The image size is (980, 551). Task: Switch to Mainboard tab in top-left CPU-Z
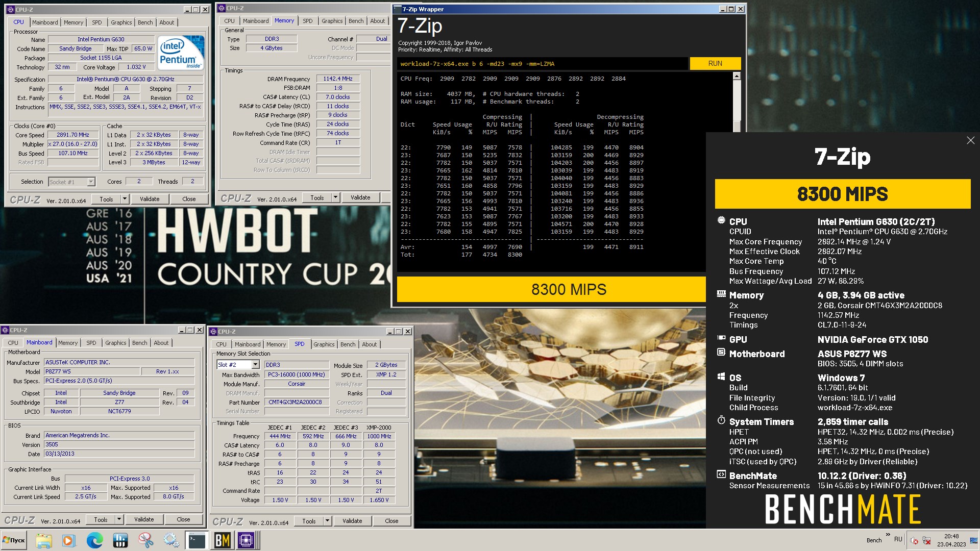45,22
